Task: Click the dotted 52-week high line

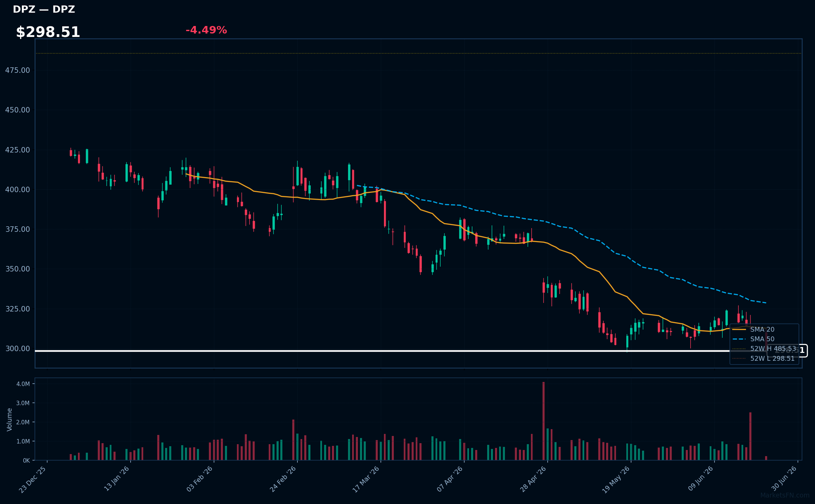Action: (x=418, y=53)
